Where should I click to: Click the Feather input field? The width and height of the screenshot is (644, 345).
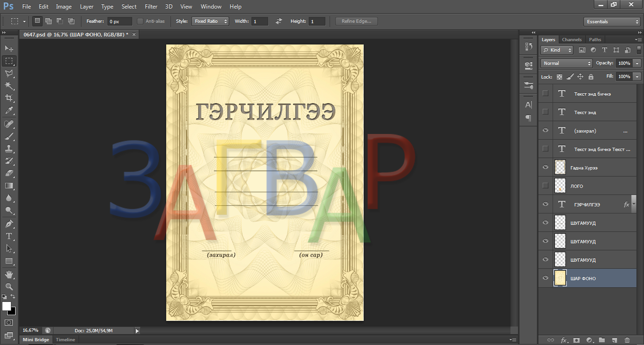[120, 21]
